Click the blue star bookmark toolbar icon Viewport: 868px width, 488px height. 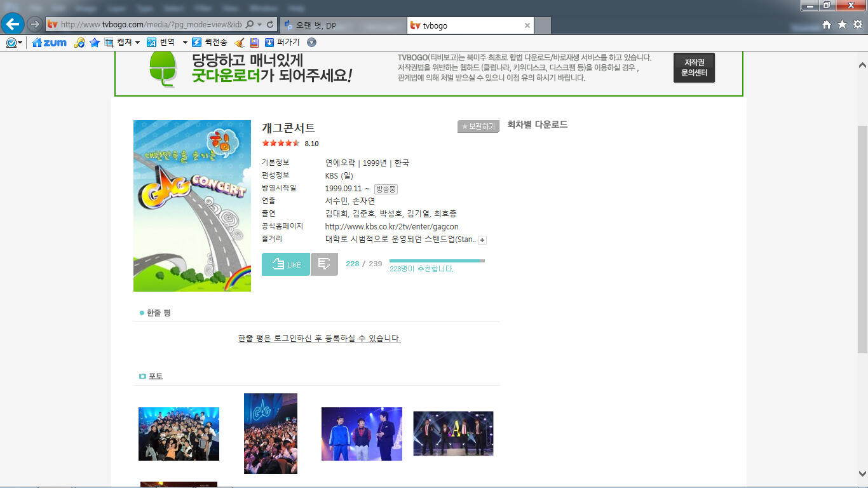[95, 43]
